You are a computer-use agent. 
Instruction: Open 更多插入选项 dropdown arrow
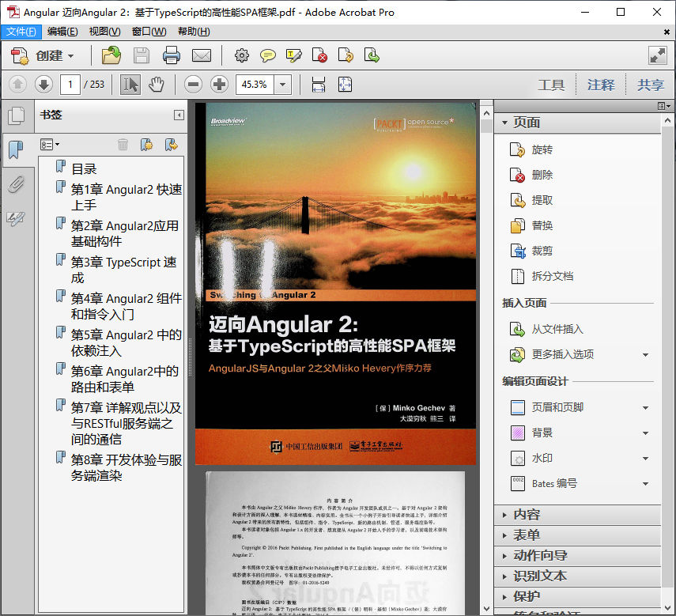click(645, 355)
